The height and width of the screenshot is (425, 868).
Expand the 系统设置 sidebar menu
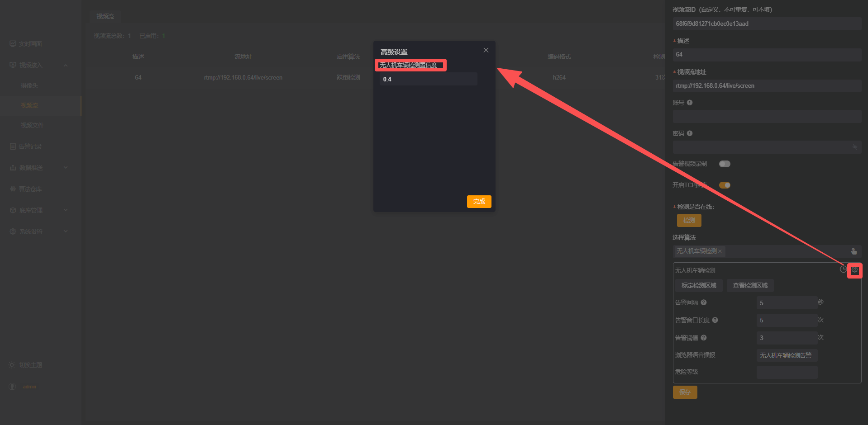click(x=66, y=231)
